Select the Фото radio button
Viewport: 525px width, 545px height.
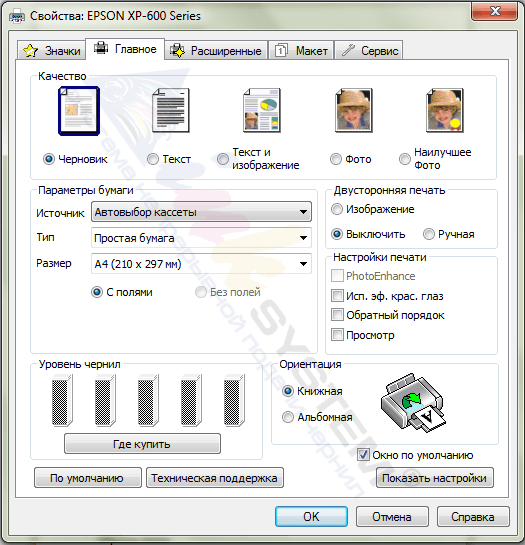click(x=336, y=159)
